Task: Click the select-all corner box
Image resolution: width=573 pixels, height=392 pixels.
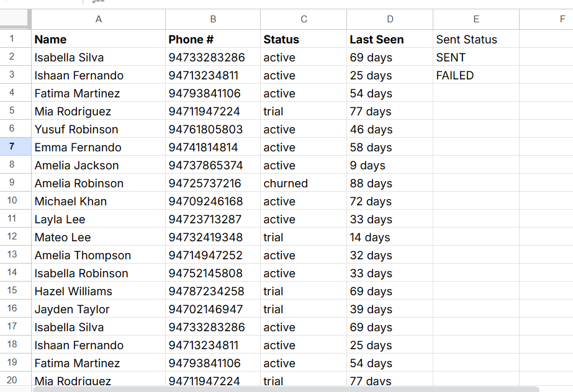Action: pos(15,19)
